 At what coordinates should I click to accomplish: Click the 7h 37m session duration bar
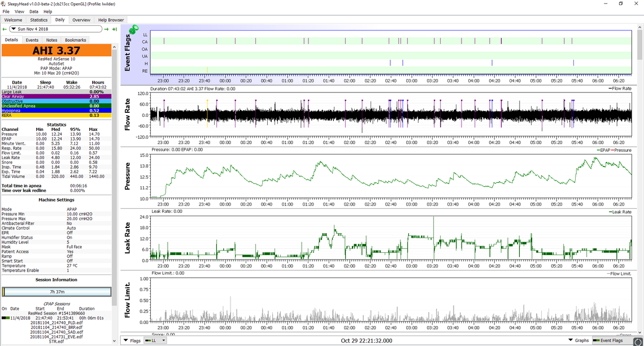click(56, 292)
